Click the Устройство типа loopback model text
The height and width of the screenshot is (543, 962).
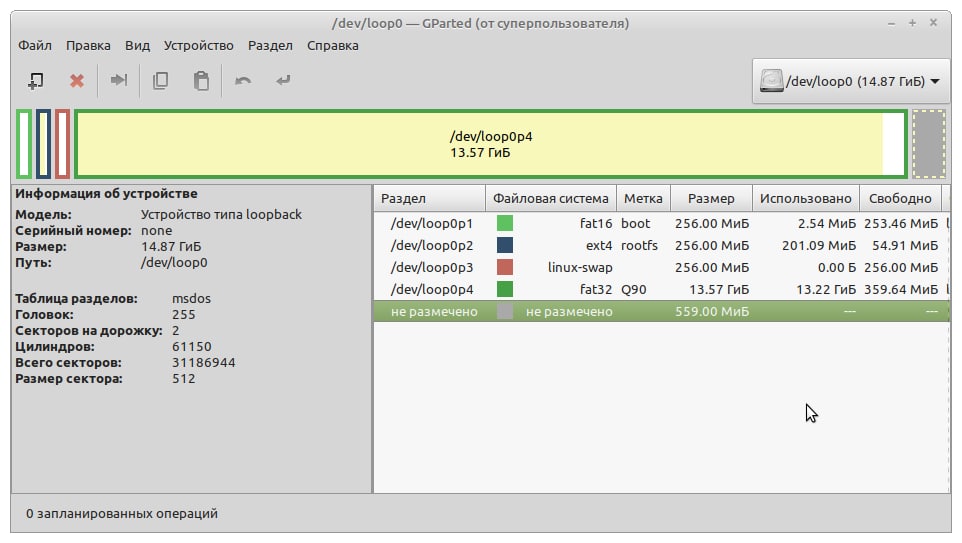point(221,215)
